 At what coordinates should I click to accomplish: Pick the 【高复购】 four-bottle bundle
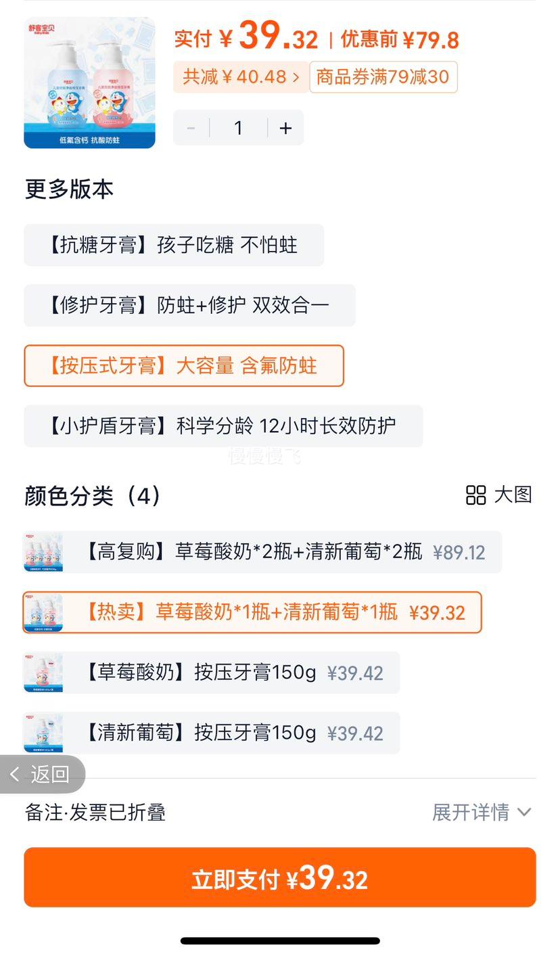[x=262, y=552]
